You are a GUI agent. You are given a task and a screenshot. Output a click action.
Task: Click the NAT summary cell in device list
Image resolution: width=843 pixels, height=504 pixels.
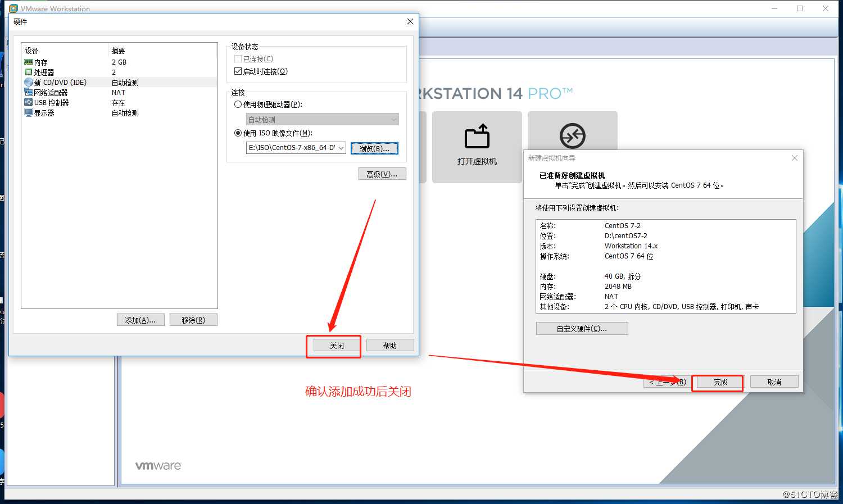(x=118, y=92)
